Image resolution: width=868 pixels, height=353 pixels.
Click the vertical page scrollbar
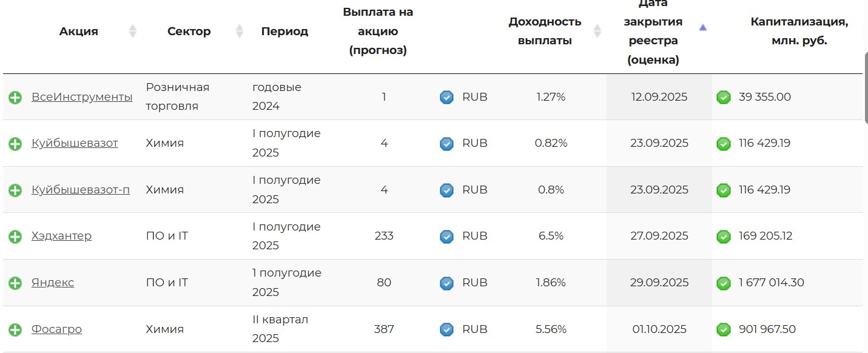click(x=866, y=88)
